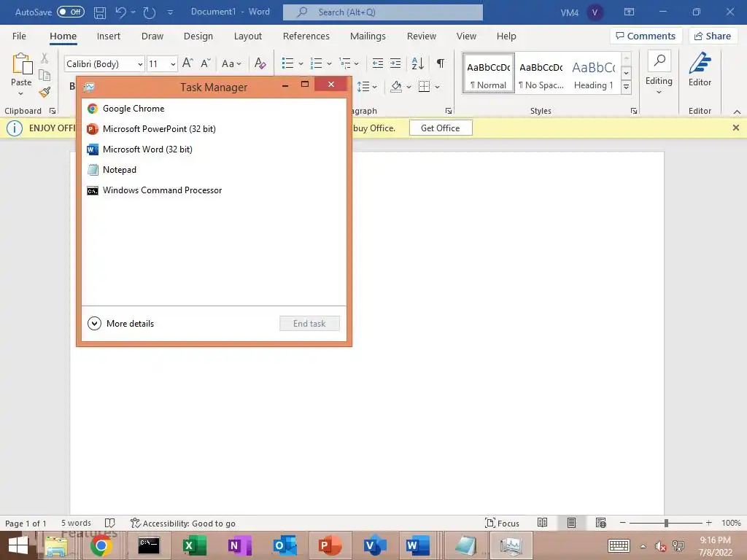Increase paragraph indent
This screenshot has height=560, width=747.
(395, 63)
